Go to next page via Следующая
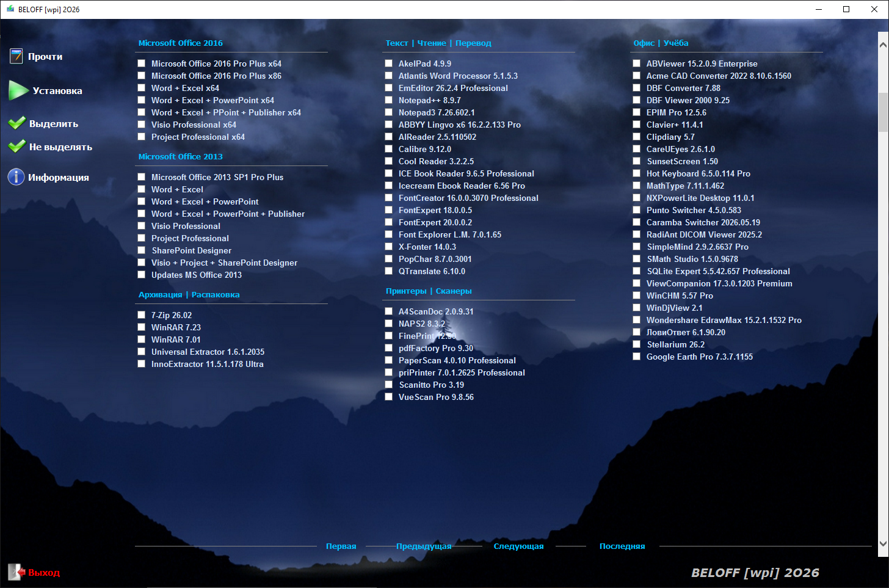 point(518,546)
